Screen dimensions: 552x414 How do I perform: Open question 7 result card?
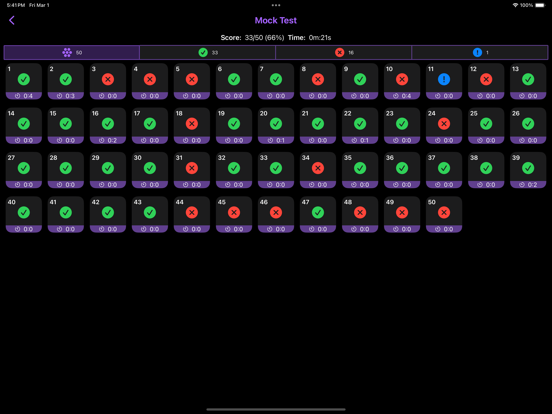click(x=276, y=81)
